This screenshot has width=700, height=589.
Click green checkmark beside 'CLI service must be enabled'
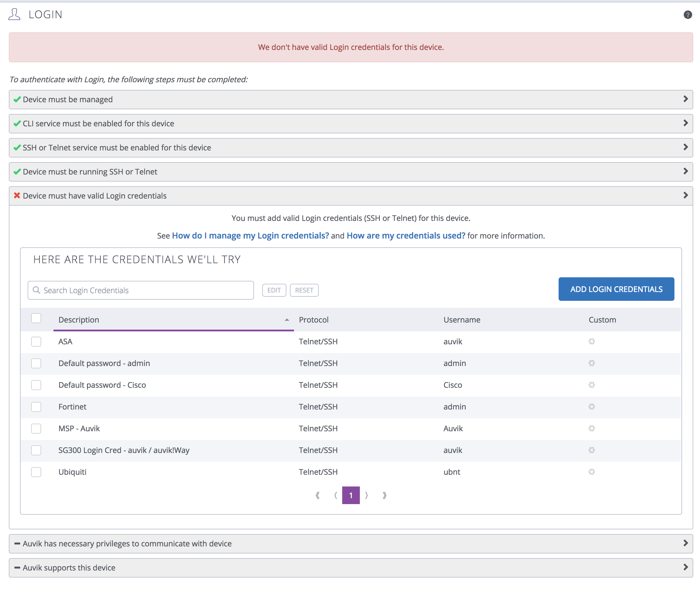[x=17, y=123]
